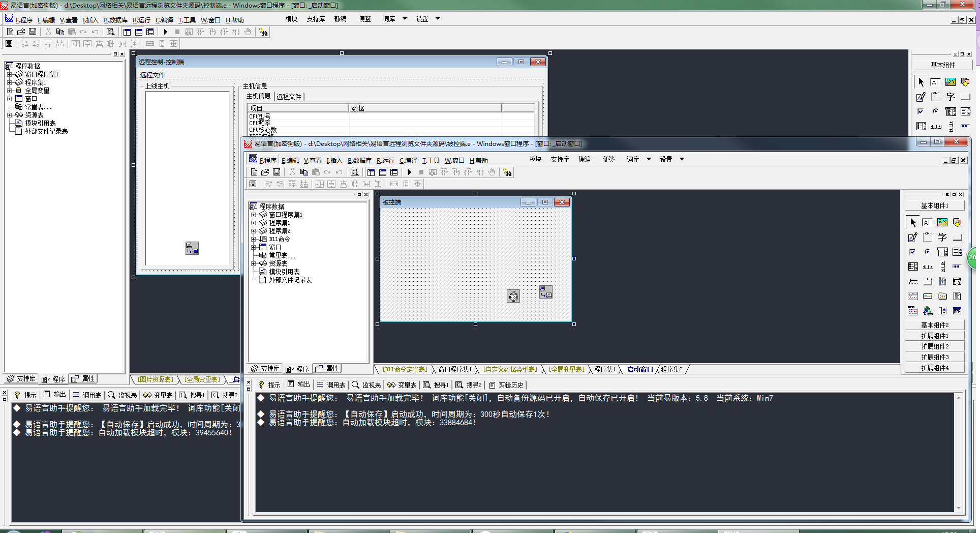Select calendar component in front component box

tap(913, 296)
